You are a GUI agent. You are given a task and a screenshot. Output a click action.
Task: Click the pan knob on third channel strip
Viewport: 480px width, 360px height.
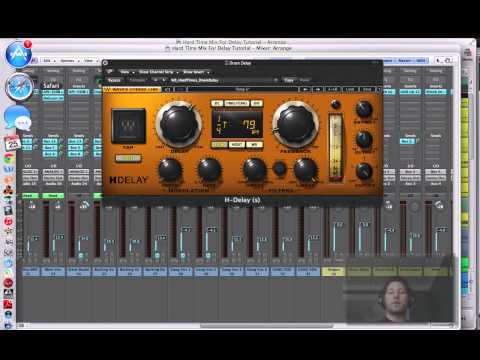[x=84, y=206]
